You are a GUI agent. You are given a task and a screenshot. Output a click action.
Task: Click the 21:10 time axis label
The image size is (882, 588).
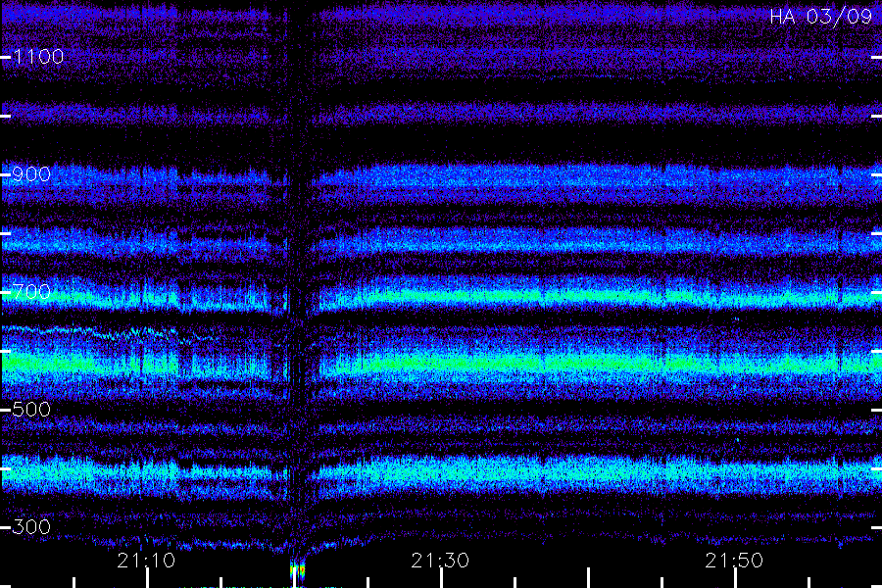pos(146,561)
